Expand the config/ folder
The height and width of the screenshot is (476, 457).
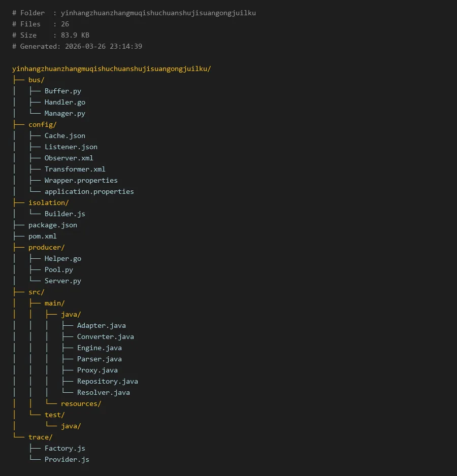pos(42,124)
